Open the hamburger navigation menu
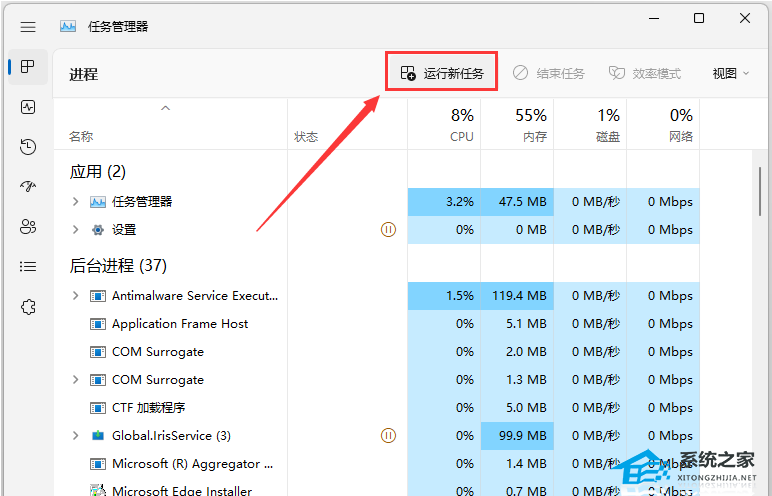 pos(28,26)
